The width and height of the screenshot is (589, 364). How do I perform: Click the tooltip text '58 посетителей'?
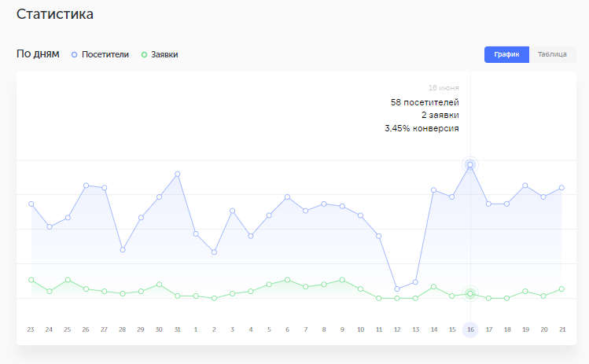(425, 102)
